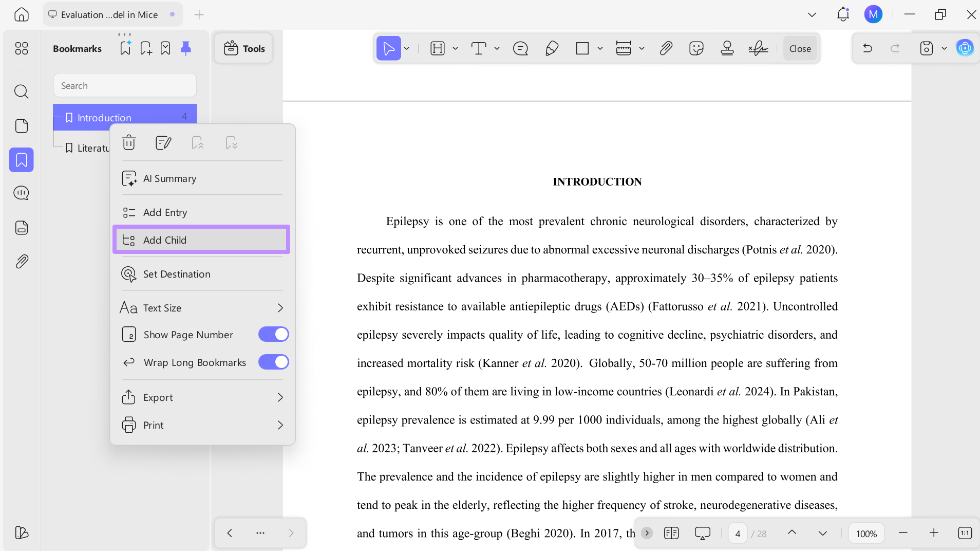This screenshot has height=551, width=980.
Task: Open the Export submenu
Action: point(202,397)
